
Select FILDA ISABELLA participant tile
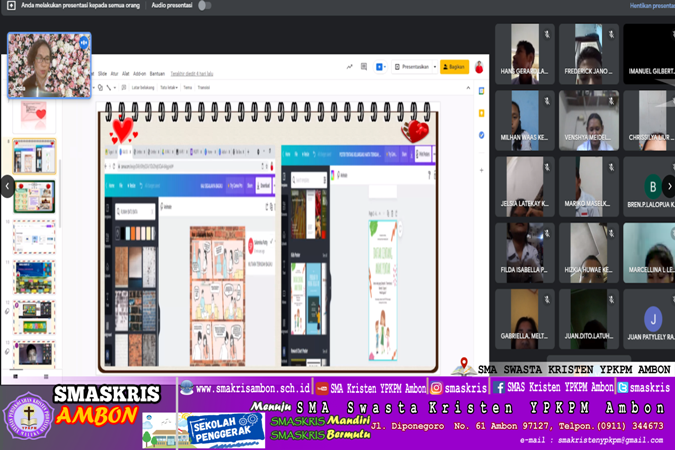[525, 253]
